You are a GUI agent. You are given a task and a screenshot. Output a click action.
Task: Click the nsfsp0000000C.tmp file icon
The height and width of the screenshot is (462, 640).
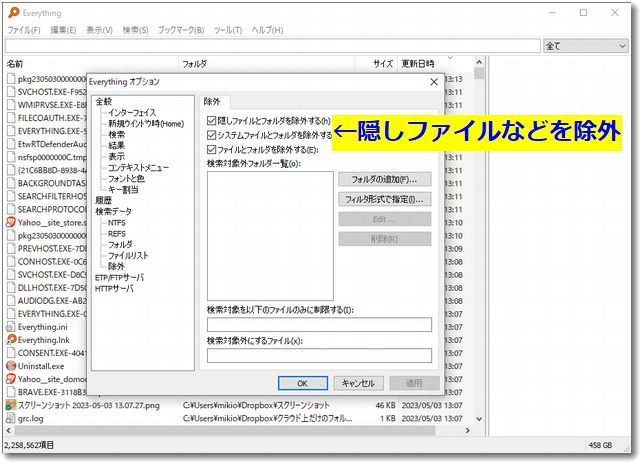pos(11,157)
